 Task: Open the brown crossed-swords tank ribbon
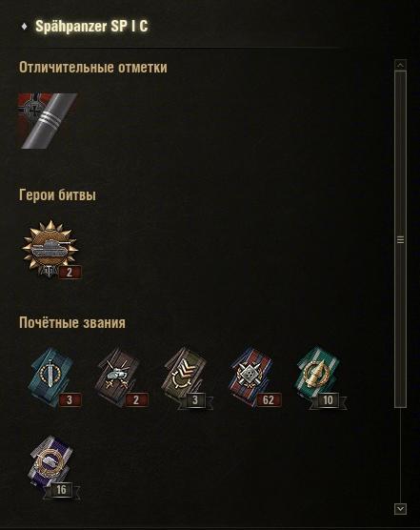point(118,377)
